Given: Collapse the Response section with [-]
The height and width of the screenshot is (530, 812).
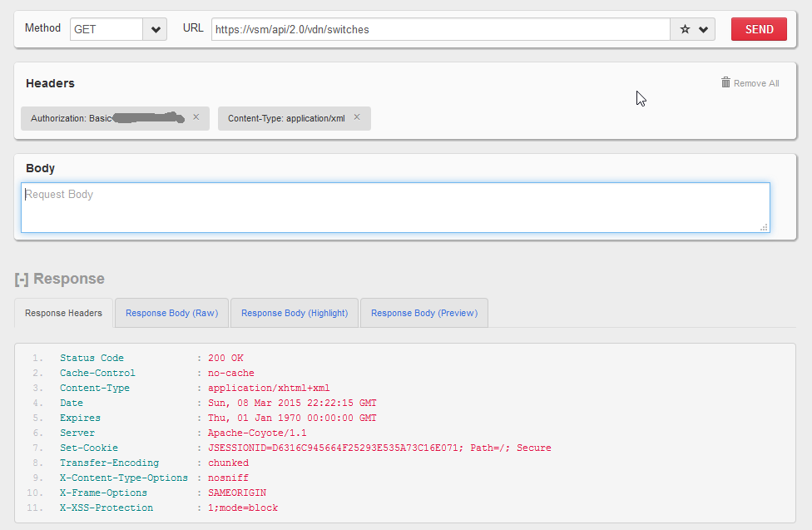Looking at the screenshot, I should tap(22, 280).
